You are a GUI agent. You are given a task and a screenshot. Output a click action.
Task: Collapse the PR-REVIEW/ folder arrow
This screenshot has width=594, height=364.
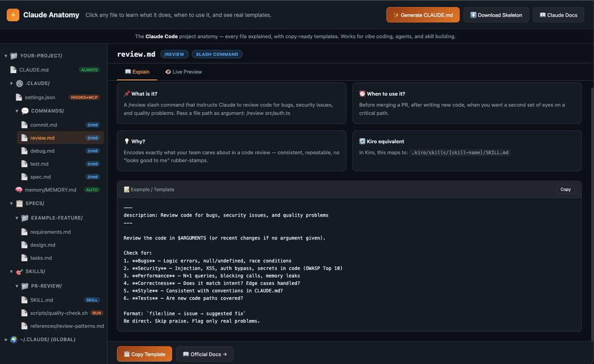[x=17, y=286]
